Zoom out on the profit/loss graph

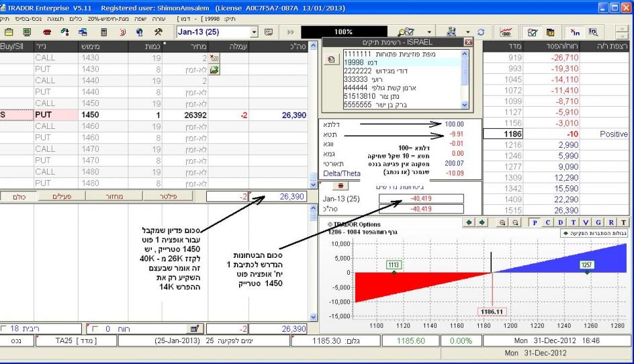515,222
